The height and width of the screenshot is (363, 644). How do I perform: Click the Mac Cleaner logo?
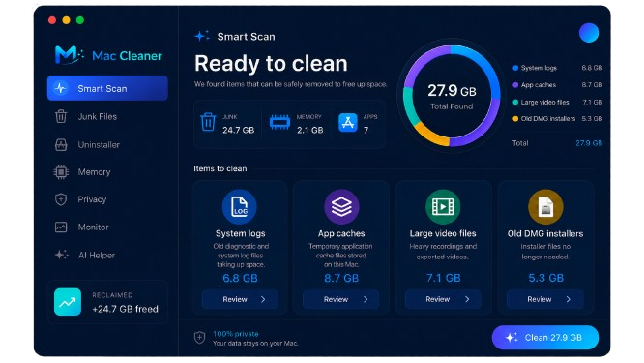(108, 54)
